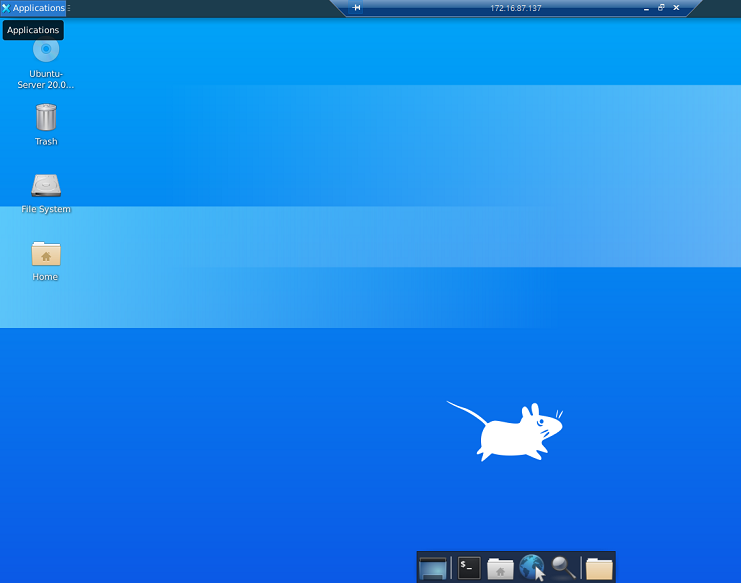This screenshot has height=583, width=741.
Task: Toggle the pin icon on connection bar
Action: tap(356, 8)
